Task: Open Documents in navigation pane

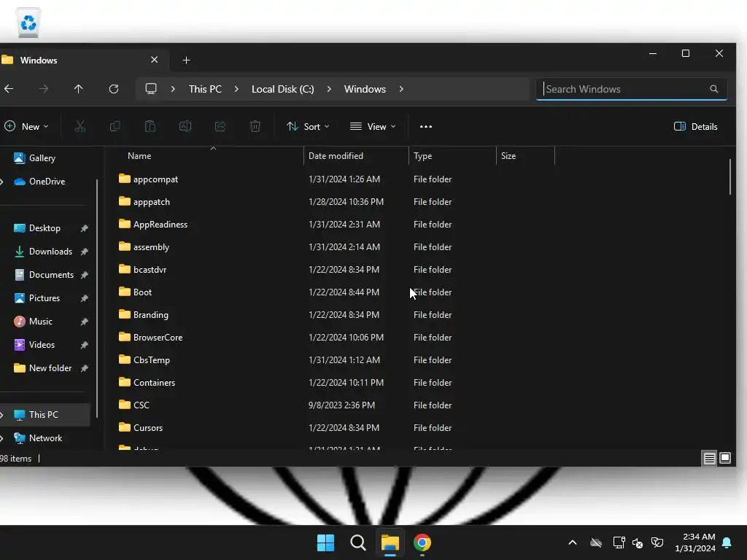Action: 51,275
